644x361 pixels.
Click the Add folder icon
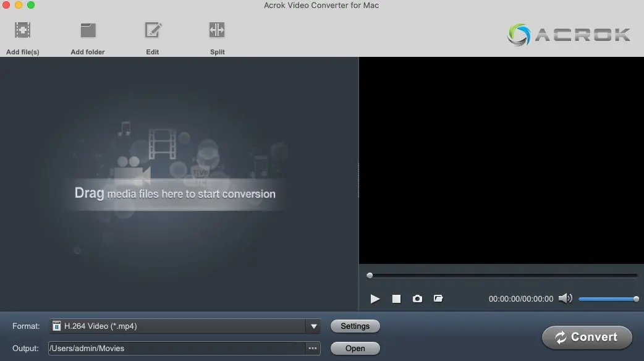88,30
